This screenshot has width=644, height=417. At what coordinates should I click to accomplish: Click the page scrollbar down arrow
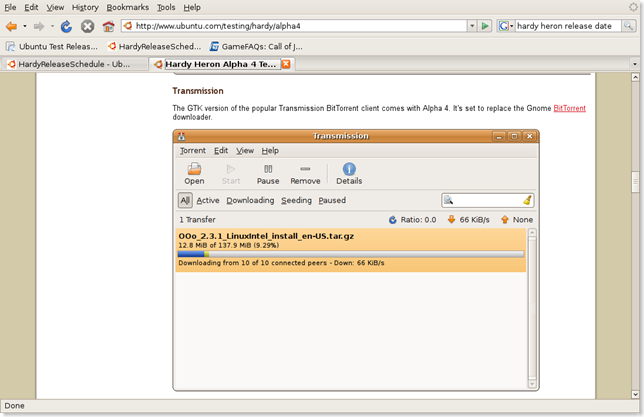635,394
